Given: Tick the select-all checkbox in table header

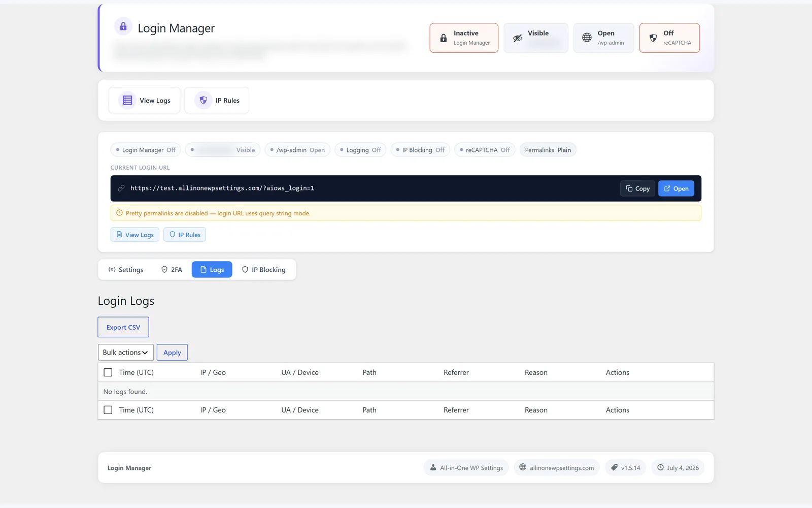Looking at the screenshot, I should [x=108, y=372].
